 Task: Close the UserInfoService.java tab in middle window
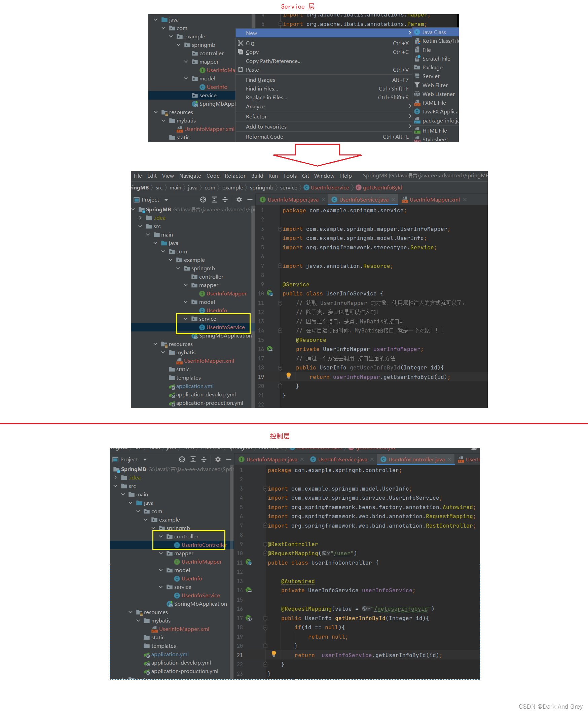[393, 200]
